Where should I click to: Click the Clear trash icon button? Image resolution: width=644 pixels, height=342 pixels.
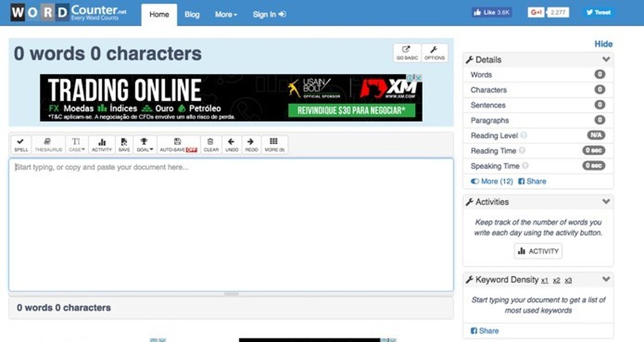[x=211, y=145]
